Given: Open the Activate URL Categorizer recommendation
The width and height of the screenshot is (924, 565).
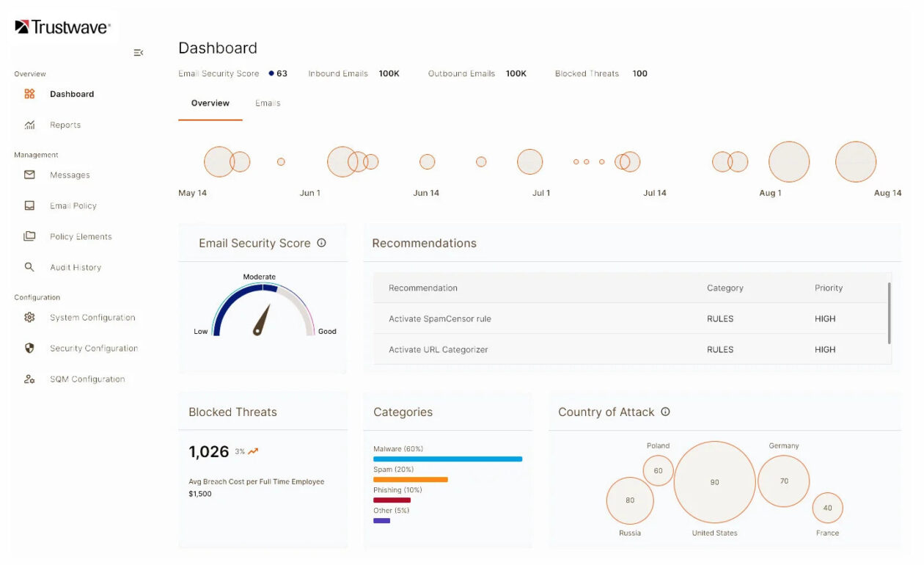Looking at the screenshot, I should click(439, 350).
